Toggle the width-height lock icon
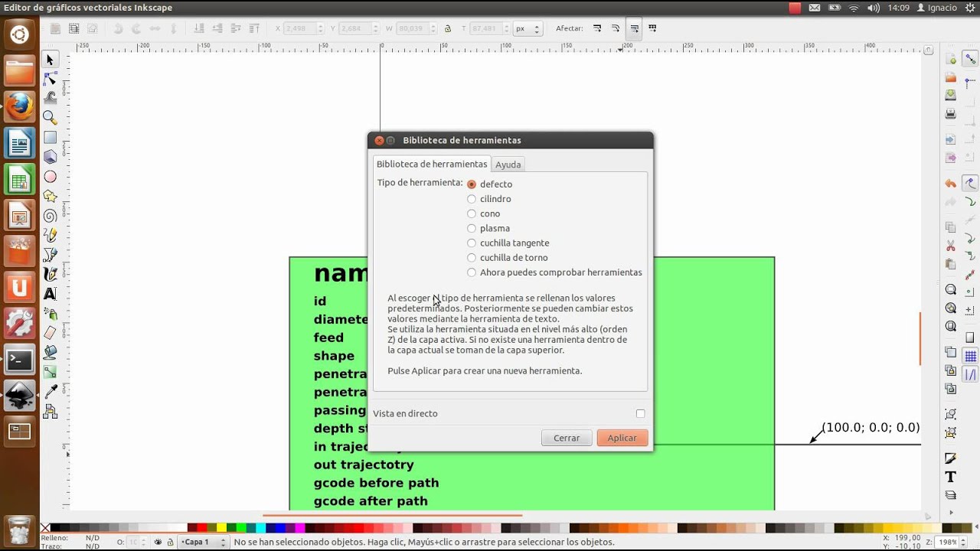Screen dimensions: 980x551 (x=448, y=28)
